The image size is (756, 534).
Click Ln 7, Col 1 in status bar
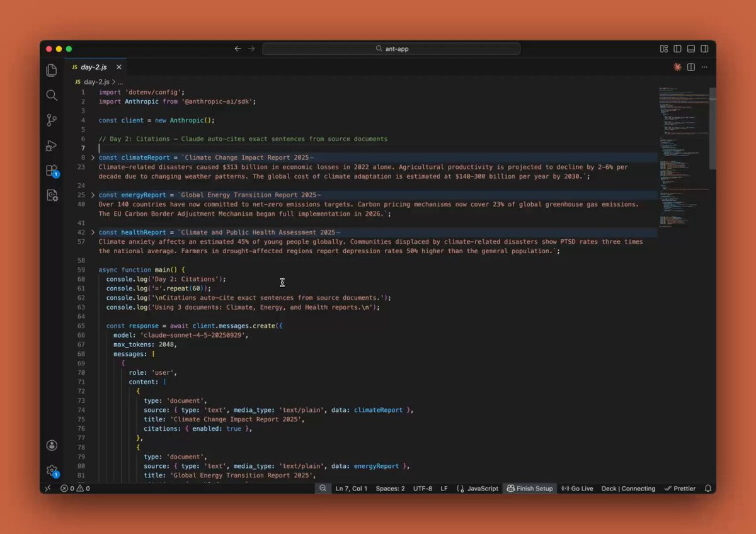pos(352,488)
